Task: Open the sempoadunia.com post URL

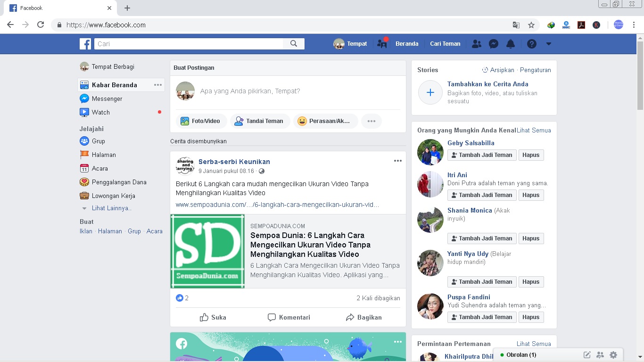Action: point(277,205)
